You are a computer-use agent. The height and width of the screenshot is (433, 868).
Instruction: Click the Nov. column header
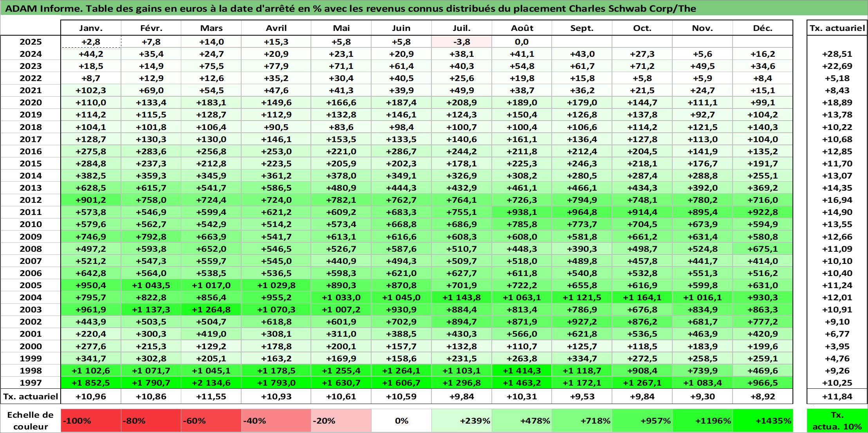click(x=702, y=28)
